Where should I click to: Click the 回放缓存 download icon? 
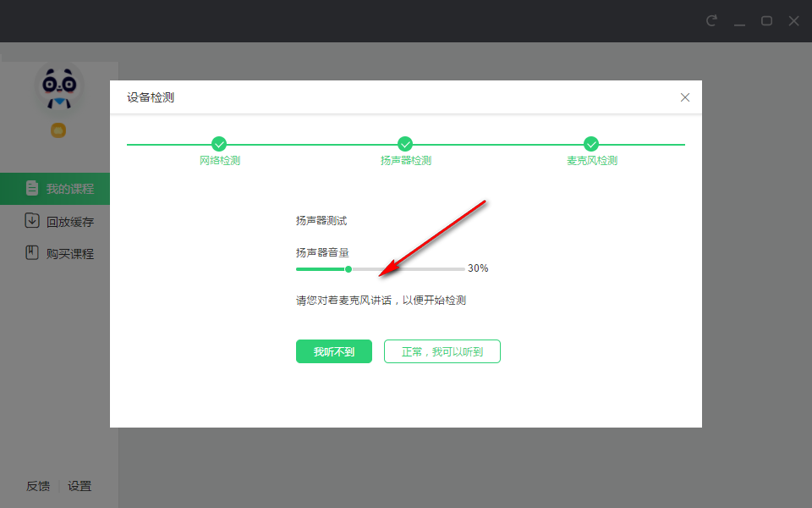click(x=34, y=221)
